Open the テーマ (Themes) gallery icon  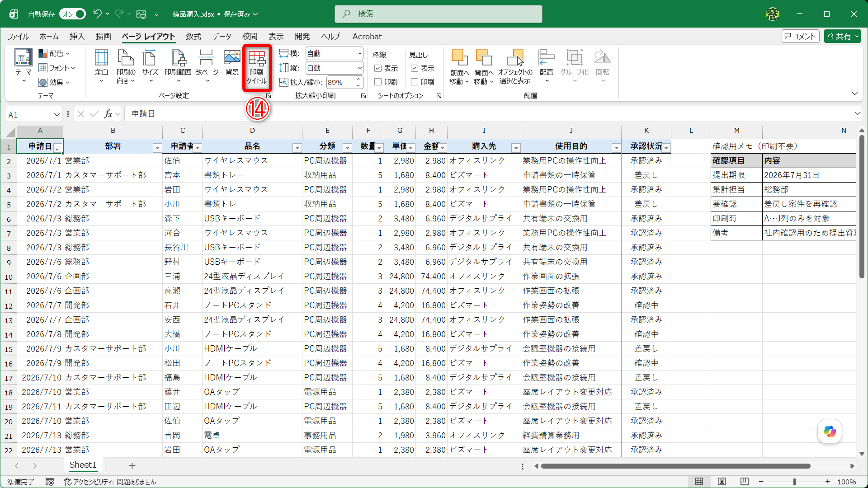point(23,66)
